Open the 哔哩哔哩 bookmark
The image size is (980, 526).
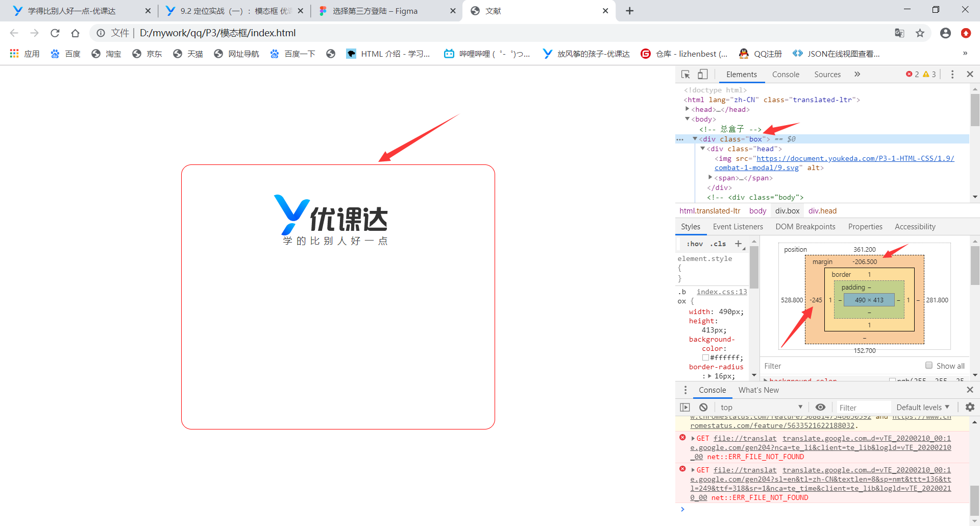(487, 54)
